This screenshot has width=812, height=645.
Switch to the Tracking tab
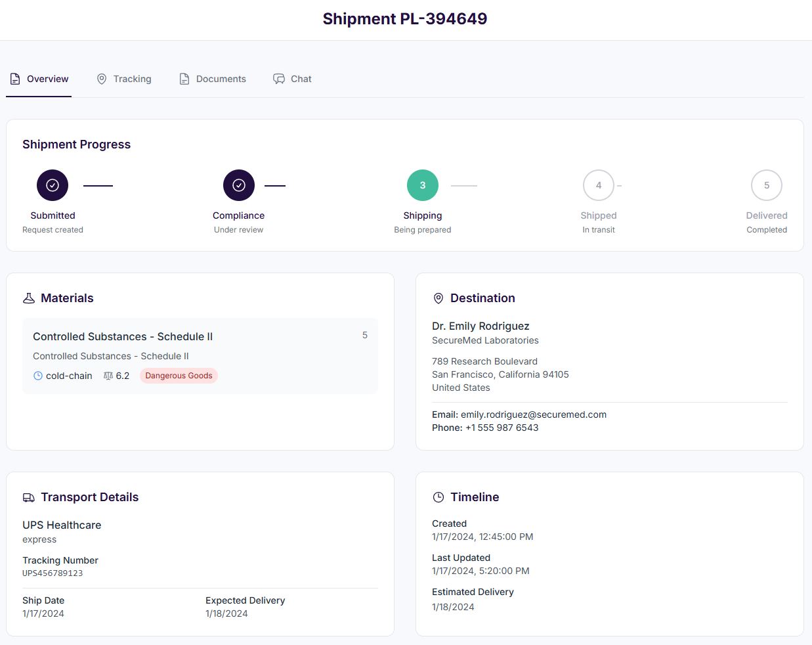point(123,79)
